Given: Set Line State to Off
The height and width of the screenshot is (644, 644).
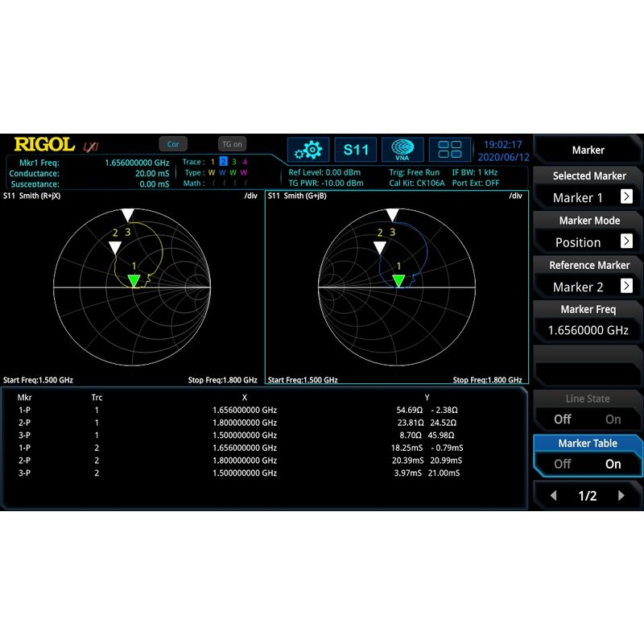Looking at the screenshot, I should click(562, 419).
